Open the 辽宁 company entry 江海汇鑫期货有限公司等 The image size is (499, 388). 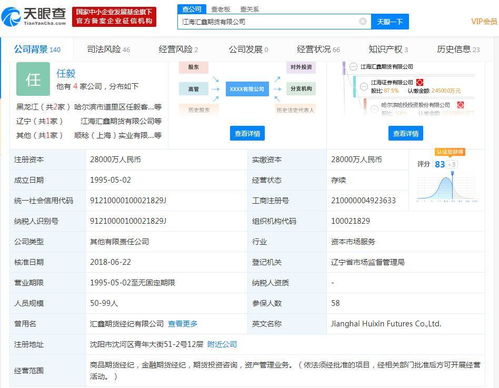pyautogui.click(x=121, y=121)
